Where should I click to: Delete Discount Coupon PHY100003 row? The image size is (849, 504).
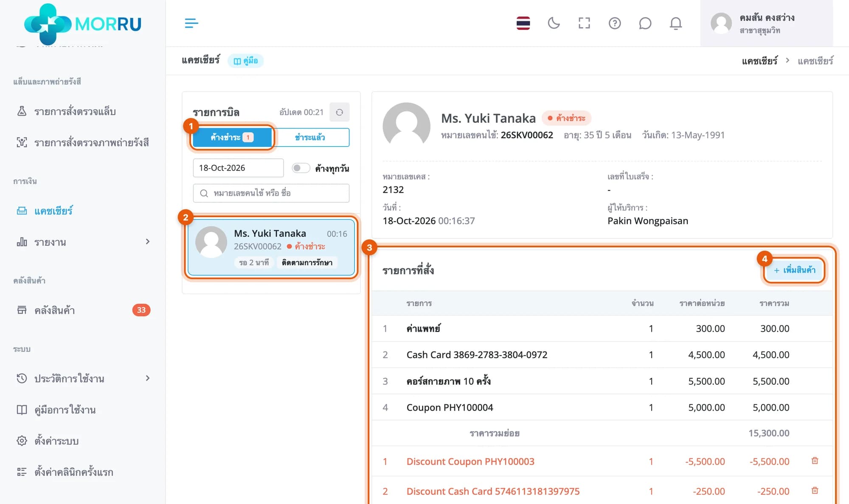click(815, 461)
